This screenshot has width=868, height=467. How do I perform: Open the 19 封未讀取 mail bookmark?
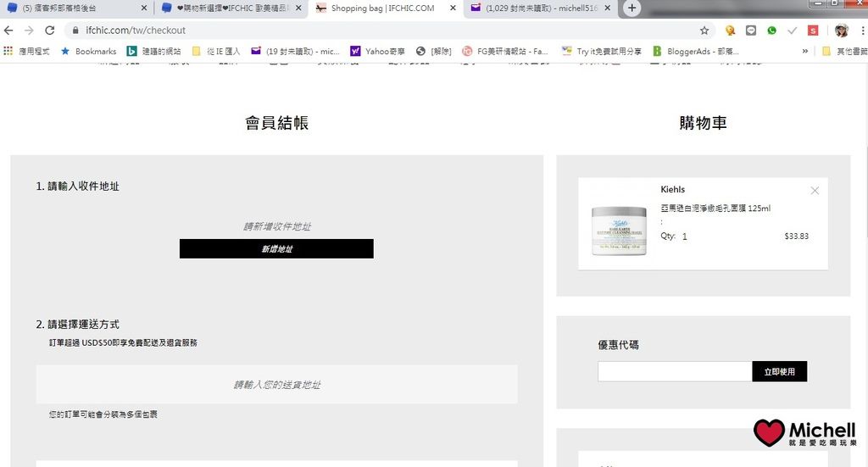295,52
